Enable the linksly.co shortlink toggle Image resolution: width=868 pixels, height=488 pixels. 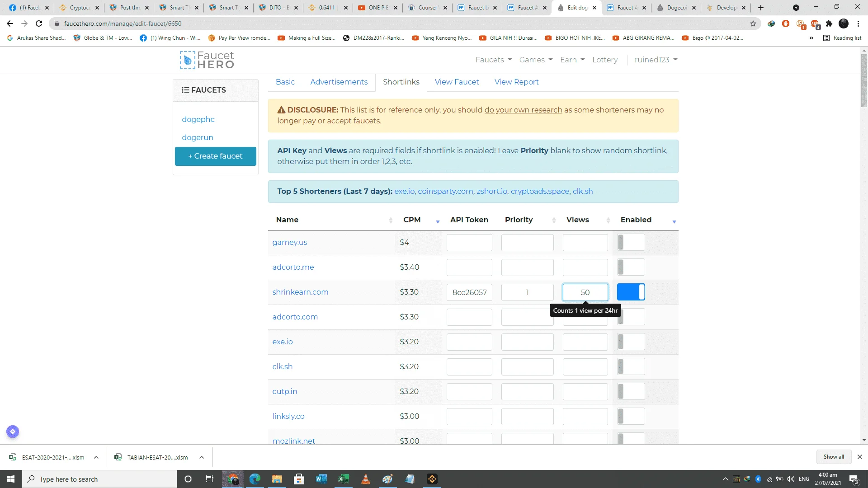pos(631,417)
